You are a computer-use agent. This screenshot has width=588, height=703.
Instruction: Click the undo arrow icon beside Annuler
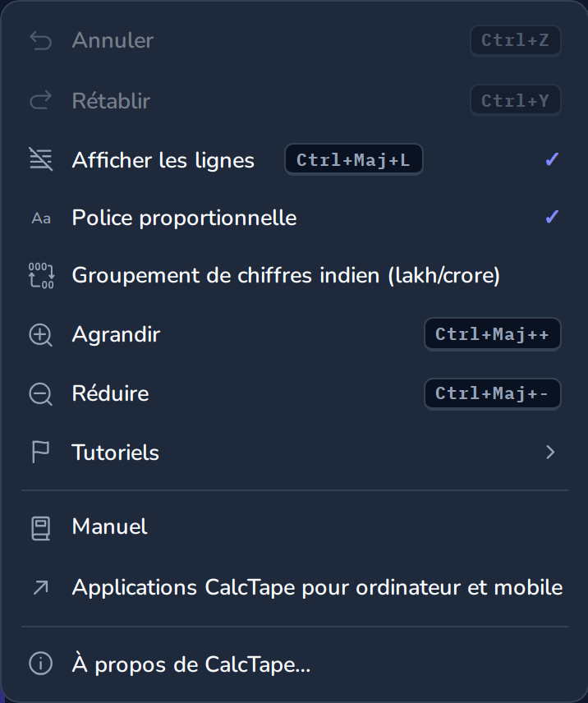(41, 41)
